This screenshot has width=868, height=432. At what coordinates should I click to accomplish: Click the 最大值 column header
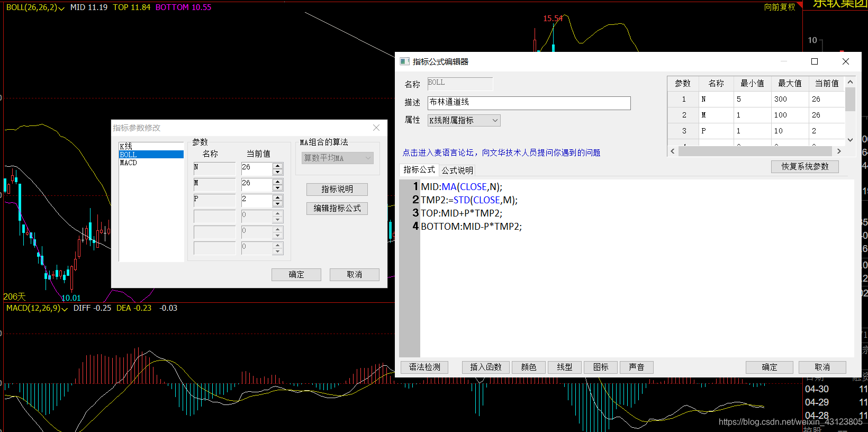coord(790,83)
